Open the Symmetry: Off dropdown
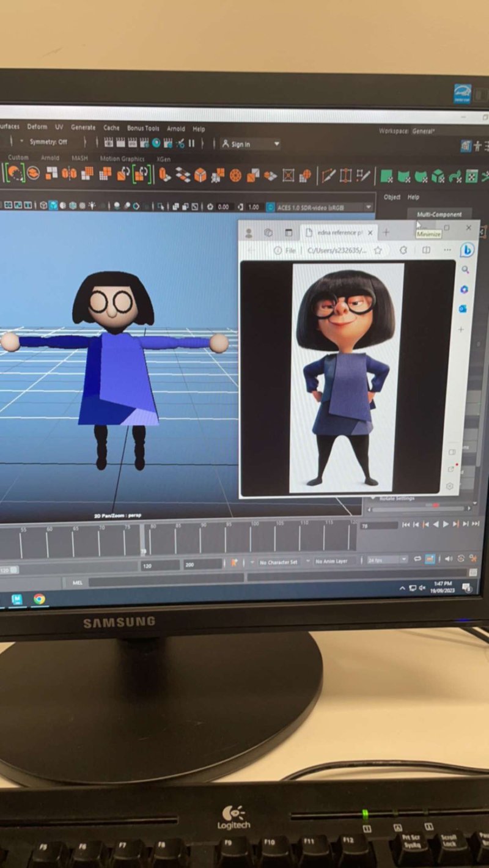 click(x=48, y=142)
